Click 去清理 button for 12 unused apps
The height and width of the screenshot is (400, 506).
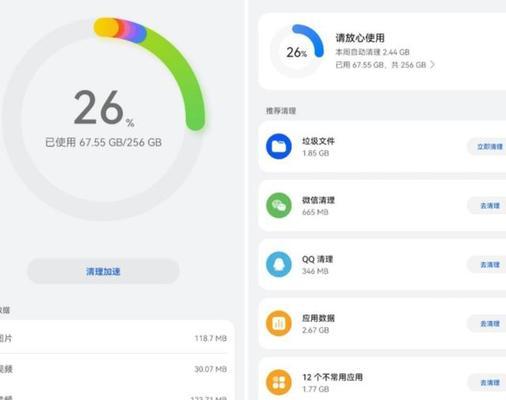(488, 383)
